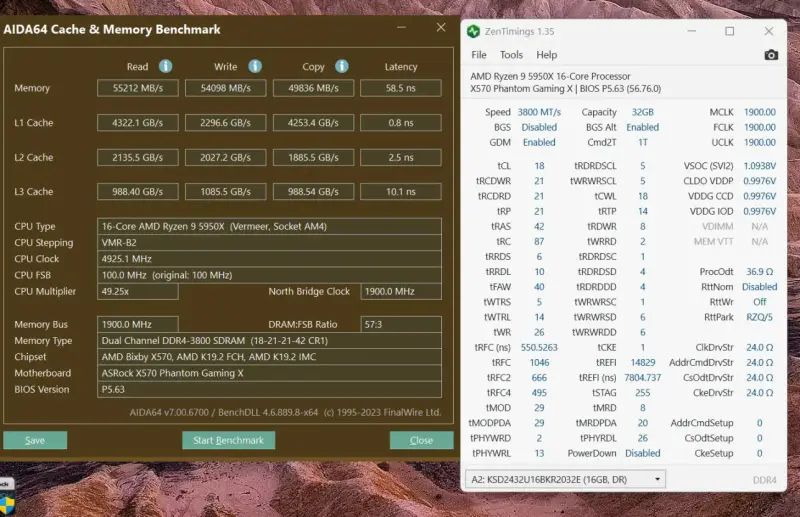Click the AMD Ryzen 9 5950X processor name in ZenTimings
Screen dimensions: 800x517
(550, 76)
